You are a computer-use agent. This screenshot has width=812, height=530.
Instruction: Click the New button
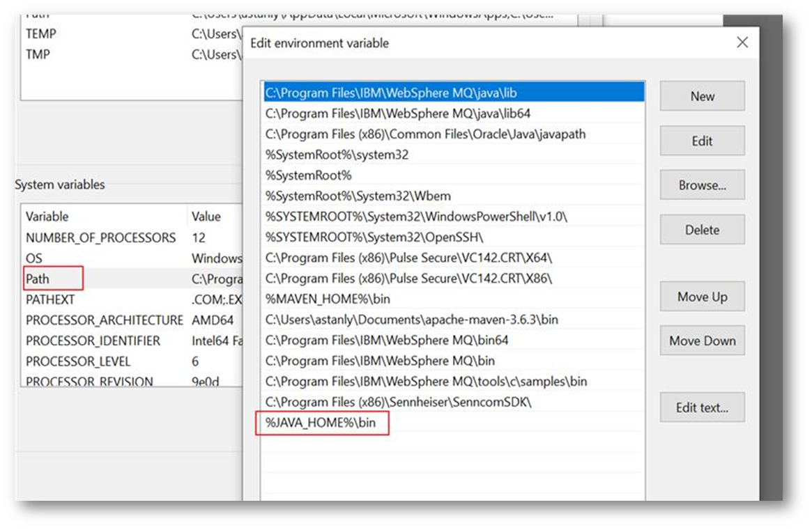(x=702, y=96)
